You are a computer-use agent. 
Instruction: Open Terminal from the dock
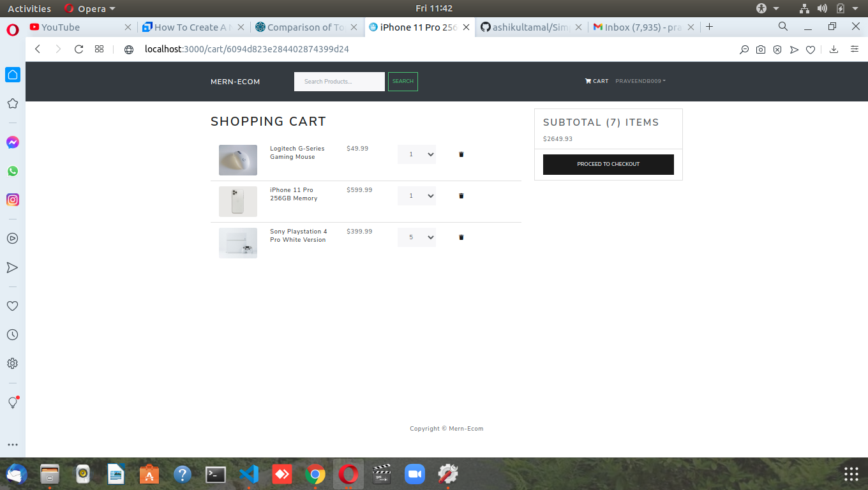216,474
